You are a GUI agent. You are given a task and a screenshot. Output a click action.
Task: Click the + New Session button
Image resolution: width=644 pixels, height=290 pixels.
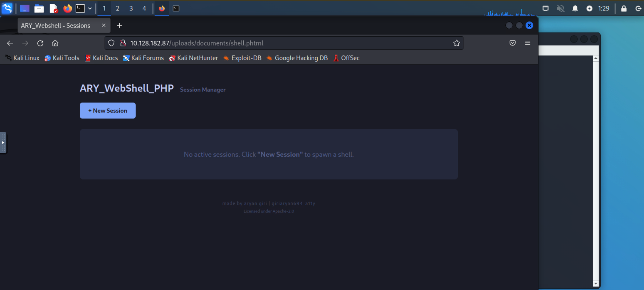tap(108, 111)
